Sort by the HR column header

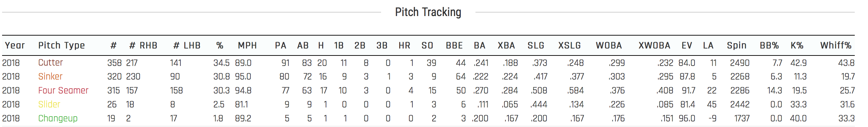point(404,45)
